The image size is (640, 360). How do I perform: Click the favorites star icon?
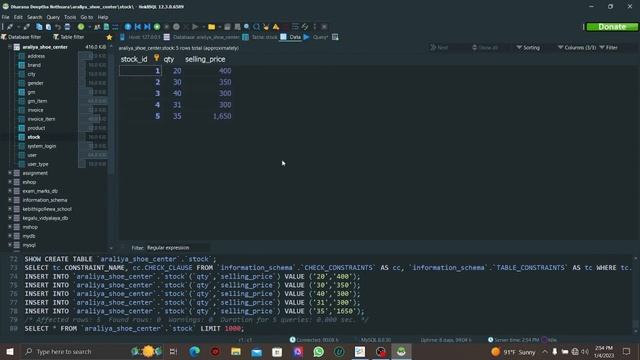click(109, 37)
